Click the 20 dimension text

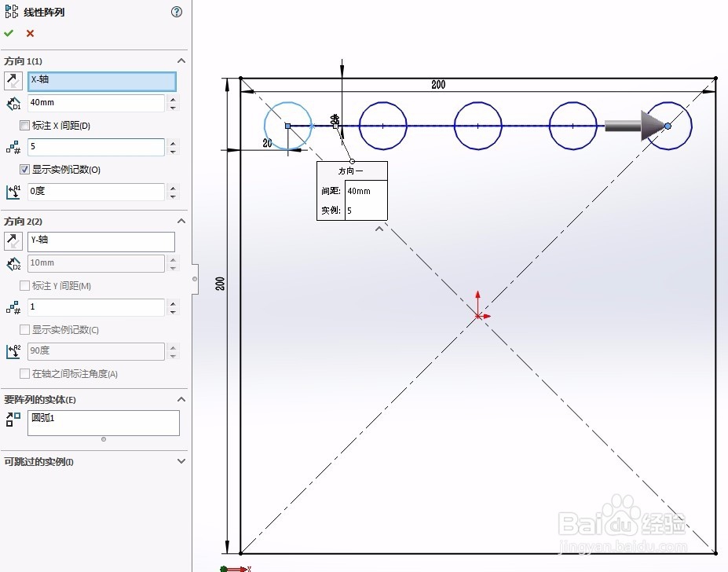pos(268,143)
